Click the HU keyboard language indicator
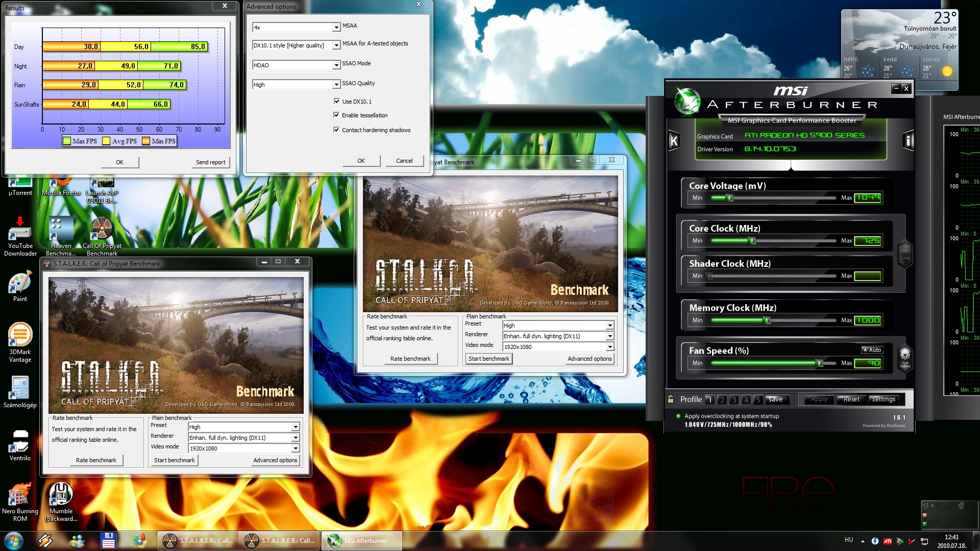980x551 pixels. (849, 540)
